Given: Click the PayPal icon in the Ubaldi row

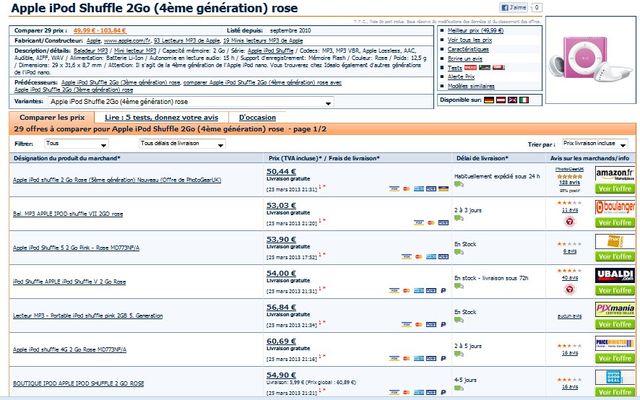Looking at the screenshot, I should coord(443,291).
